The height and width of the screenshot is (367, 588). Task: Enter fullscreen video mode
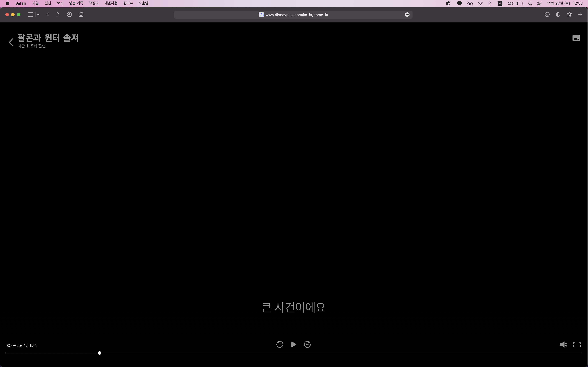(577, 345)
